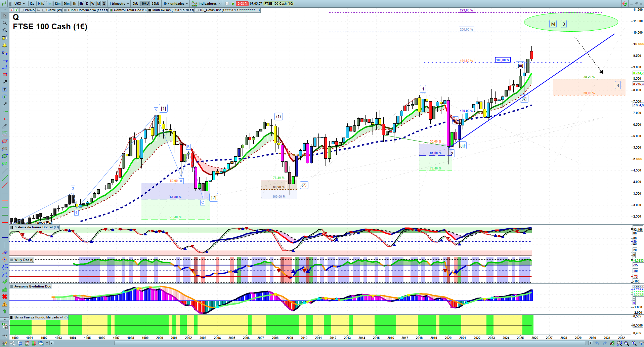Toggle the Precio checkbox
This screenshot has height=347, width=644.
pos(22,10)
